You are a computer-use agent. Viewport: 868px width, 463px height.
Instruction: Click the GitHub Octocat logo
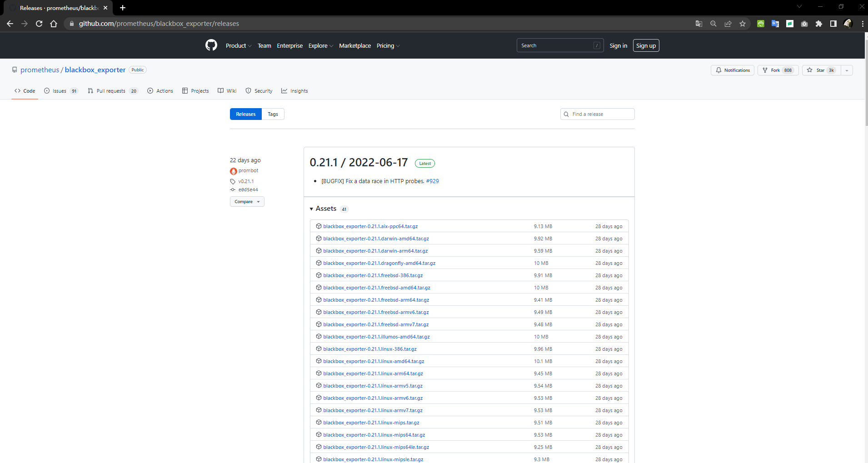tap(211, 45)
